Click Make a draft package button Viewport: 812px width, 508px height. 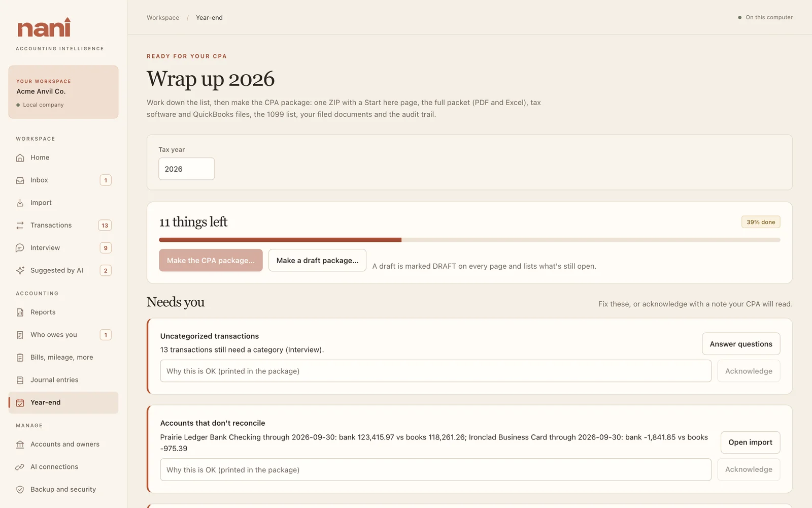(317, 260)
